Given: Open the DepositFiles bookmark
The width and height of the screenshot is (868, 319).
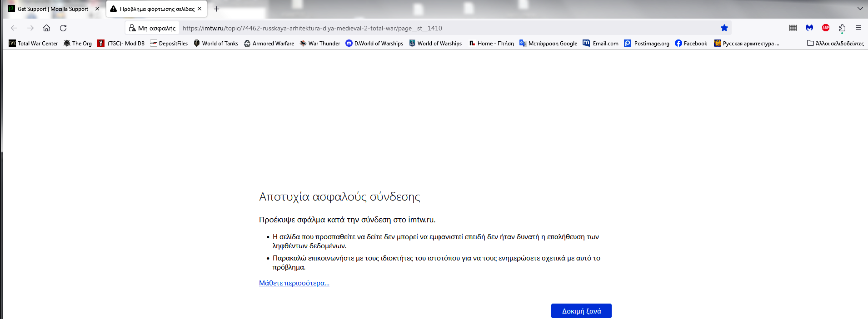Looking at the screenshot, I should pos(169,44).
